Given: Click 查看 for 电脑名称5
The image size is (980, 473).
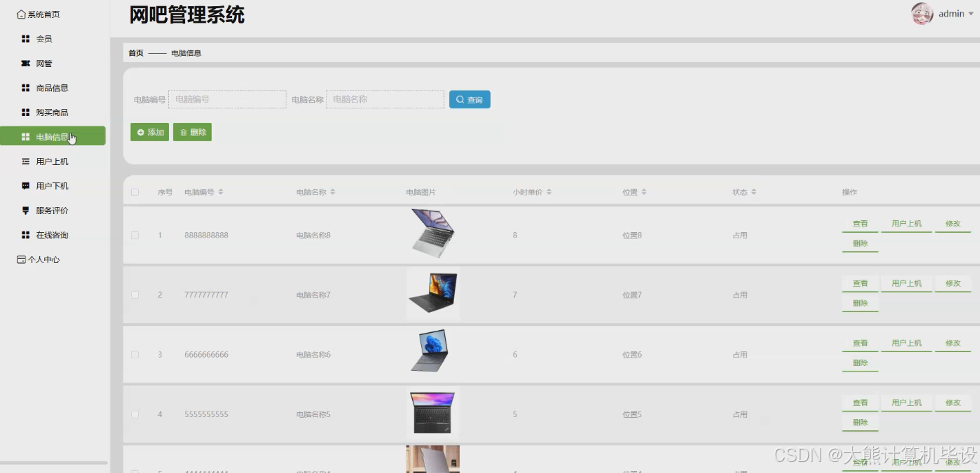Looking at the screenshot, I should point(860,403).
